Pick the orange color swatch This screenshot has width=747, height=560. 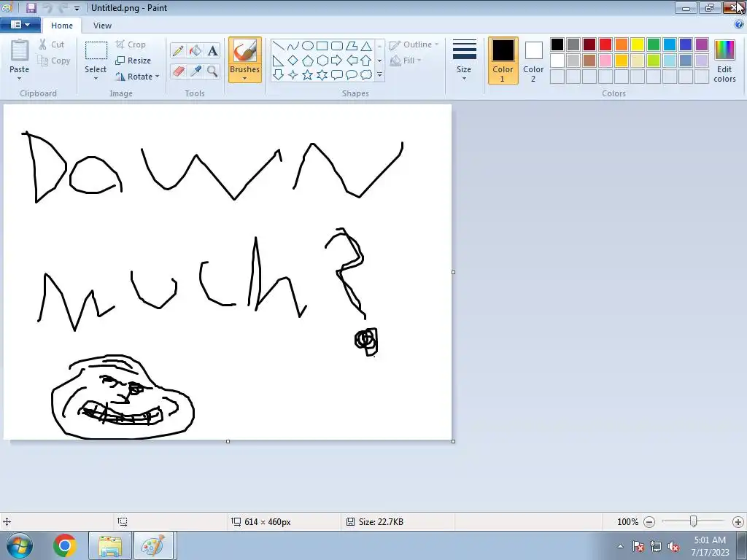pyautogui.click(x=622, y=44)
